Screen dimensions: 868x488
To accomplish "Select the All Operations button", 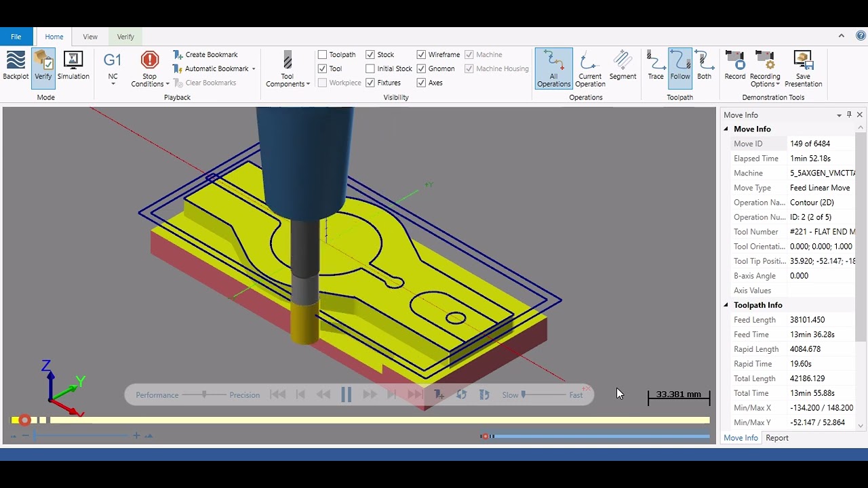I will 553,68.
